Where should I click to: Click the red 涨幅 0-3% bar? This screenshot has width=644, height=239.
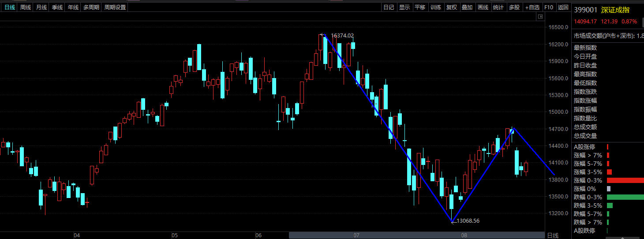[x=625, y=180]
